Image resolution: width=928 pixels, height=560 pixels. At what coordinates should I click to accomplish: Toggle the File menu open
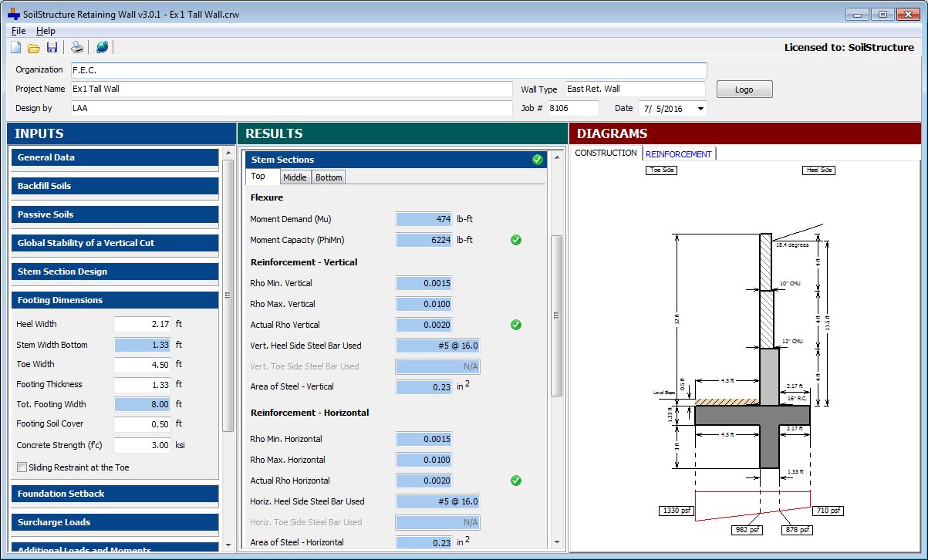coord(18,30)
